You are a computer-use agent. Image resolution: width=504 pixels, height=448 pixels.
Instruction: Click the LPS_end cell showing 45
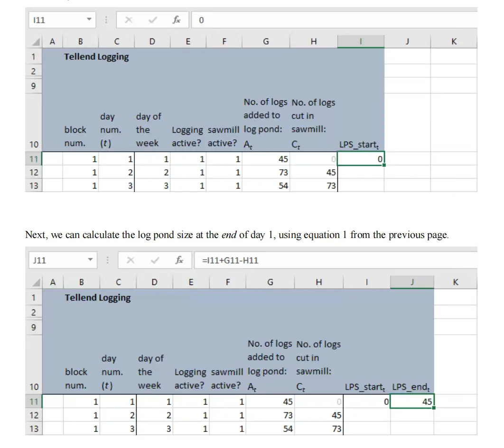pos(412,402)
